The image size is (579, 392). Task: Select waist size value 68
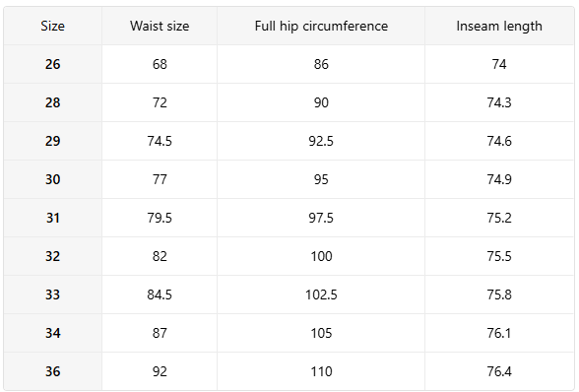[160, 64]
